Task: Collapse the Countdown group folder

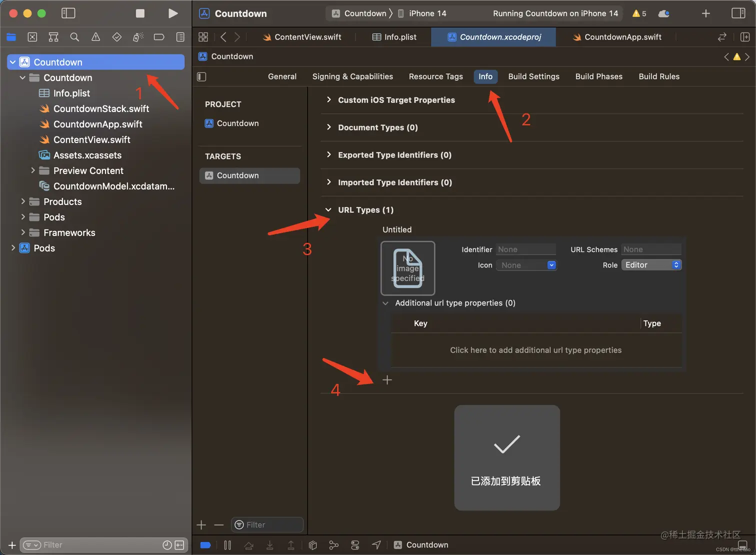Action: (x=22, y=77)
